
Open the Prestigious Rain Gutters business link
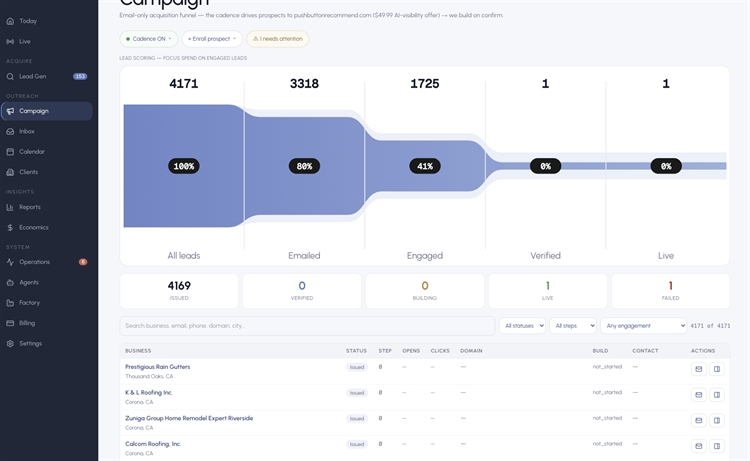157,367
